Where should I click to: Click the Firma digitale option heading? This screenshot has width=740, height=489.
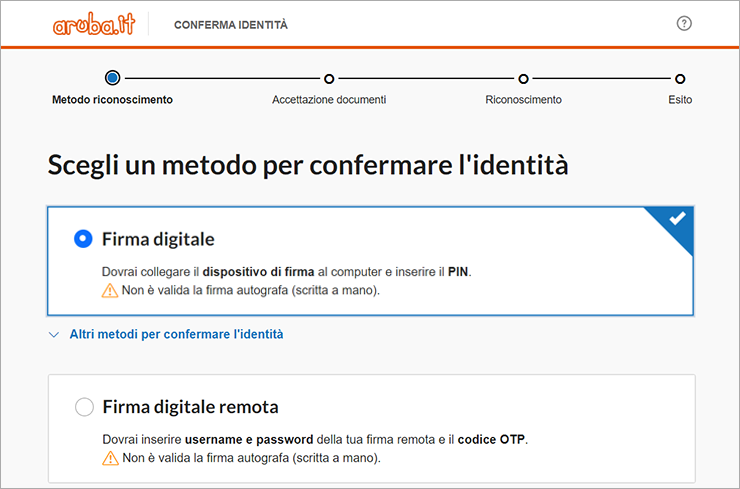tap(158, 239)
